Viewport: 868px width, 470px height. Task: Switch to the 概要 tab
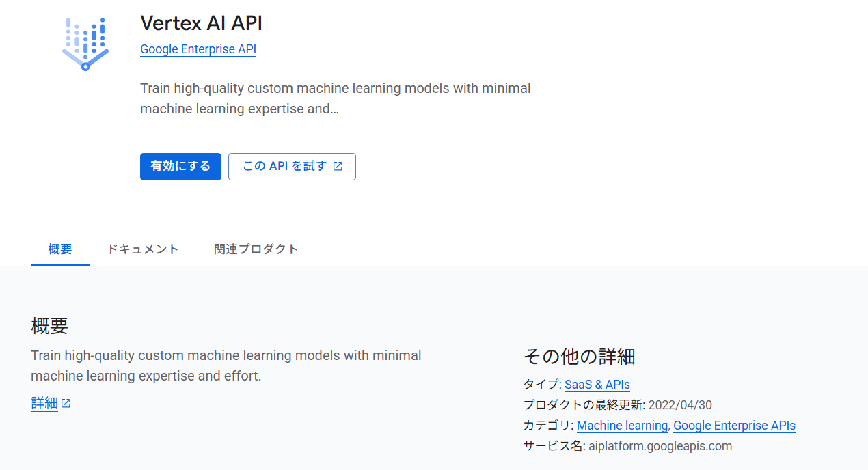(60, 249)
